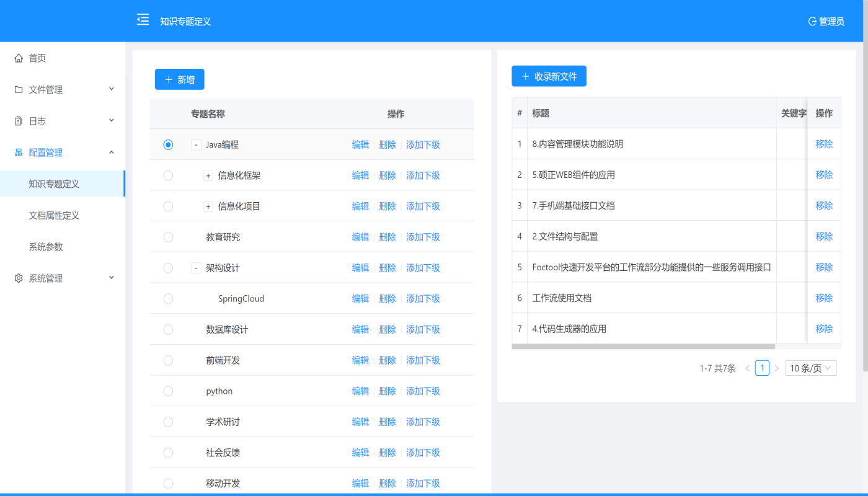Click 编辑 link for Java编程
The width and height of the screenshot is (868, 496).
(x=360, y=144)
